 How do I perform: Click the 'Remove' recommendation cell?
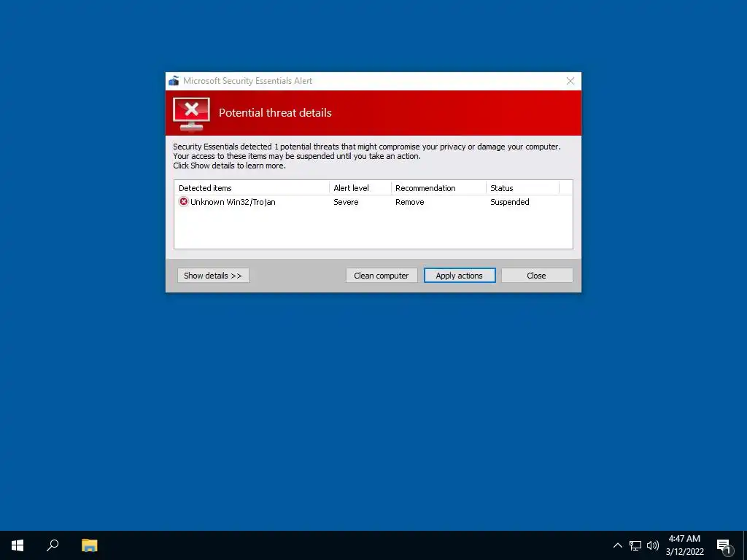pyautogui.click(x=410, y=202)
